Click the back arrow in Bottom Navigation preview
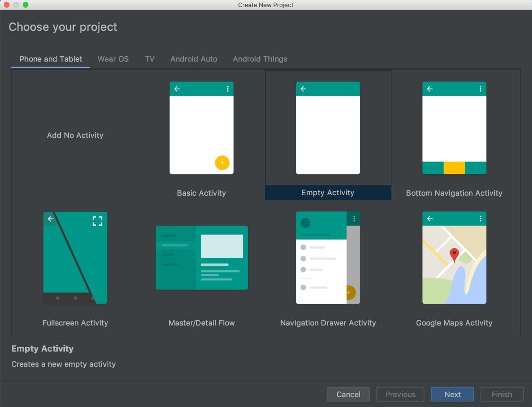The height and width of the screenshot is (407, 532). pyautogui.click(x=430, y=89)
